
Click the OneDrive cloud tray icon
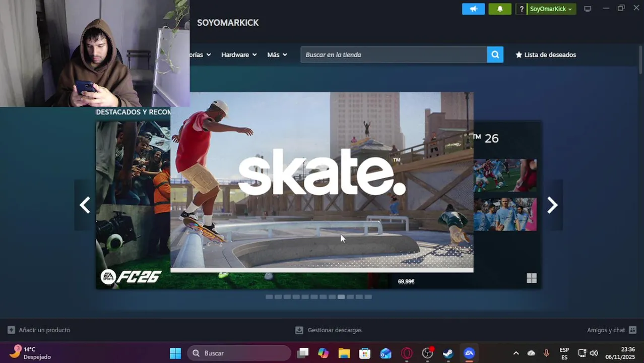click(531, 353)
